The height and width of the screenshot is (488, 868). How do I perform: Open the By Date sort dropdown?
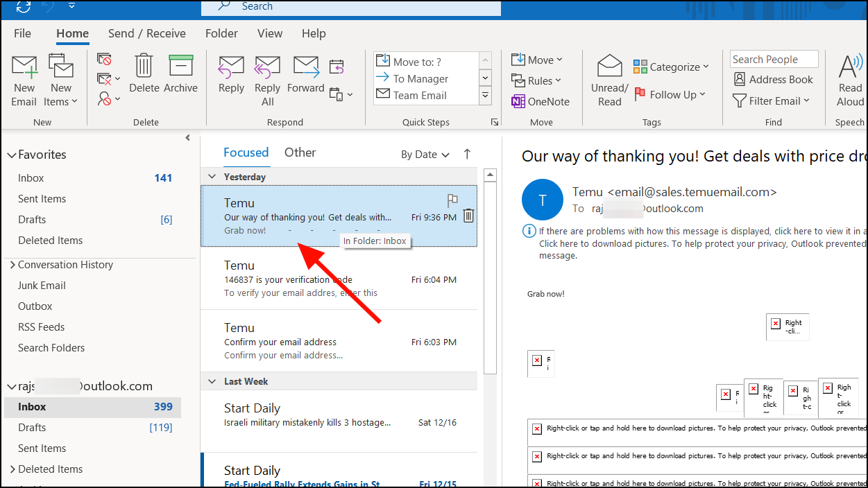click(425, 155)
